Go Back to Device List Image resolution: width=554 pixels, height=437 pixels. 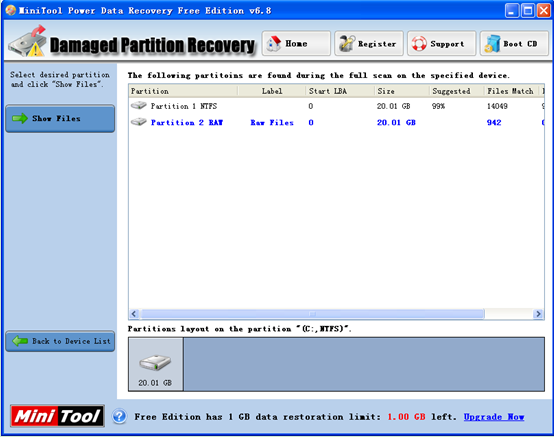click(x=60, y=341)
